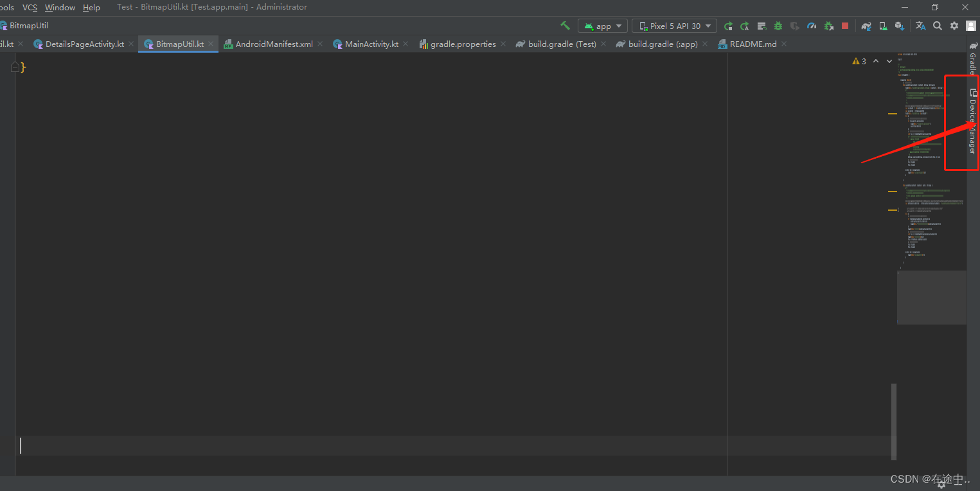Viewport: 980px width, 491px height.
Task: Sync project with Gradle files
Action: point(866,26)
